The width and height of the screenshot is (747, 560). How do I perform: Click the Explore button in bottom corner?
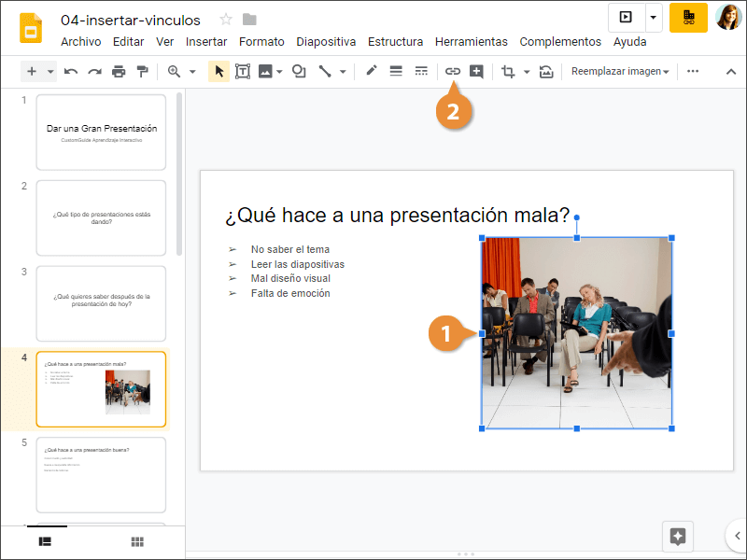678,536
